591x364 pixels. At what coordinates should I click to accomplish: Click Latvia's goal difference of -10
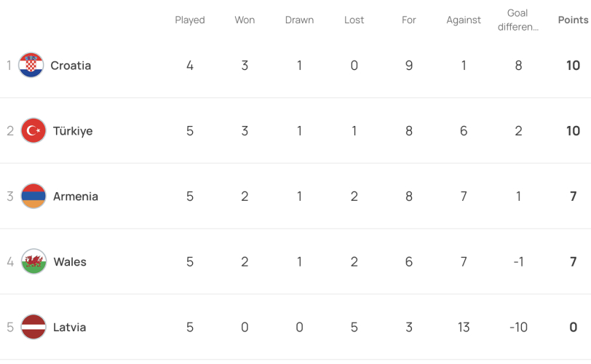(x=518, y=327)
